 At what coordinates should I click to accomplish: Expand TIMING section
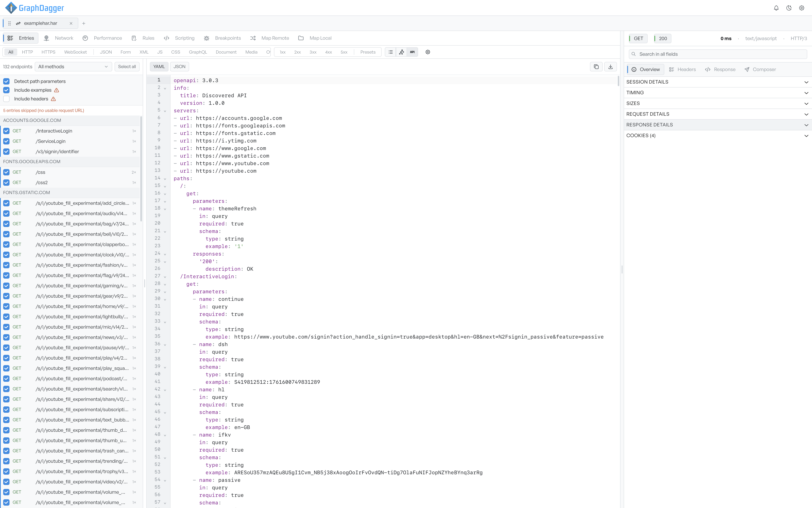[x=718, y=93]
